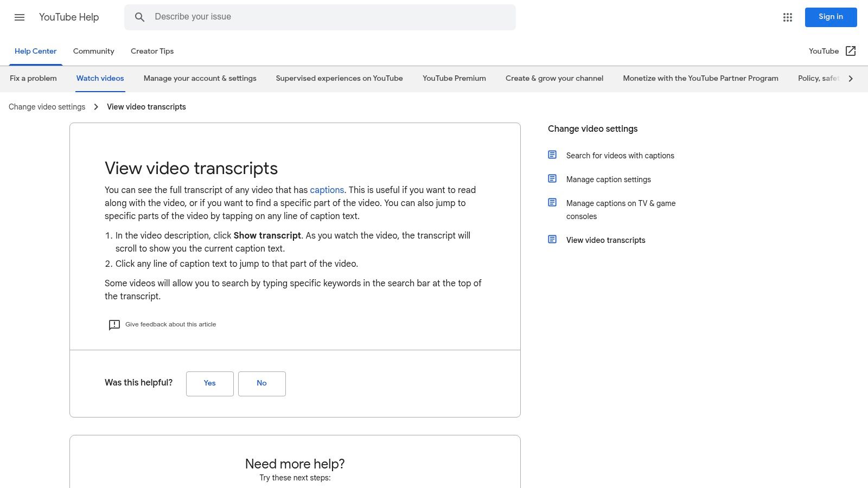Open YouTube via the external link icon
868x488 pixels.
851,51
